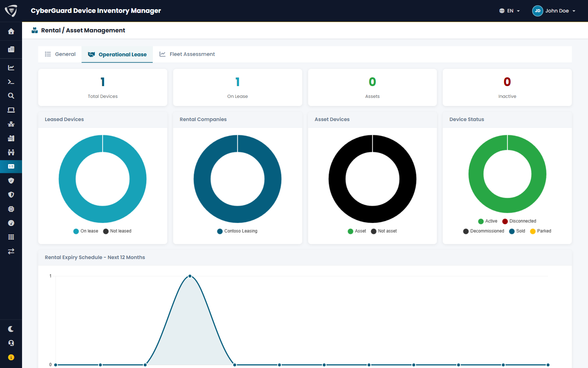Click the On Lease count card
This screenshot has height=368, width=588.
point(237,88)
